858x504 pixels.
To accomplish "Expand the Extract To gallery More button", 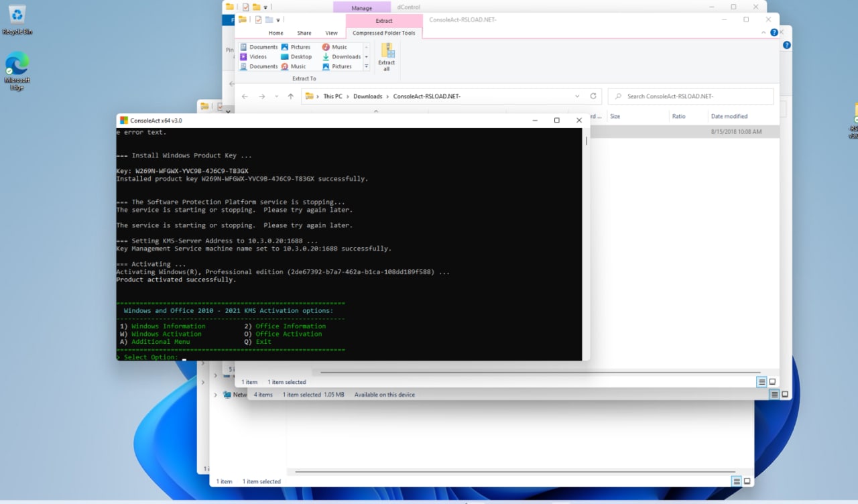I will pyautogui.click(x=366, y=66).
